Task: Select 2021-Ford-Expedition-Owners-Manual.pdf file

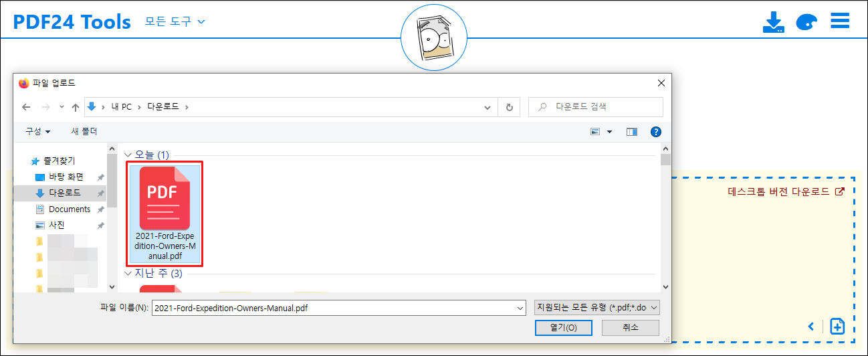Action: click(165, 214)
